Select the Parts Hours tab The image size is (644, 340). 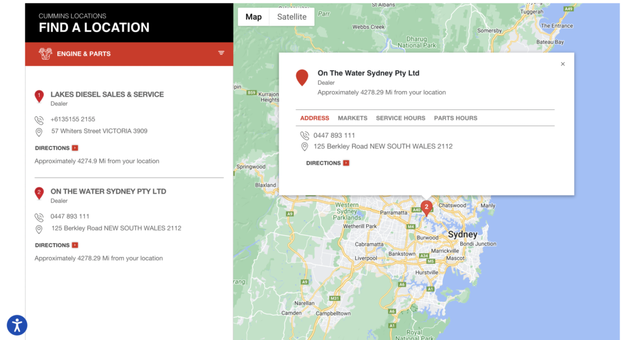(455, 118)
